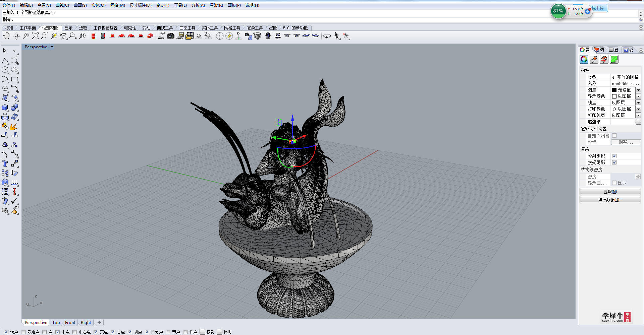Screen dimensions: 644x335
Task: Select the Boolean Union spheres tool
Action: pos(14,108)
